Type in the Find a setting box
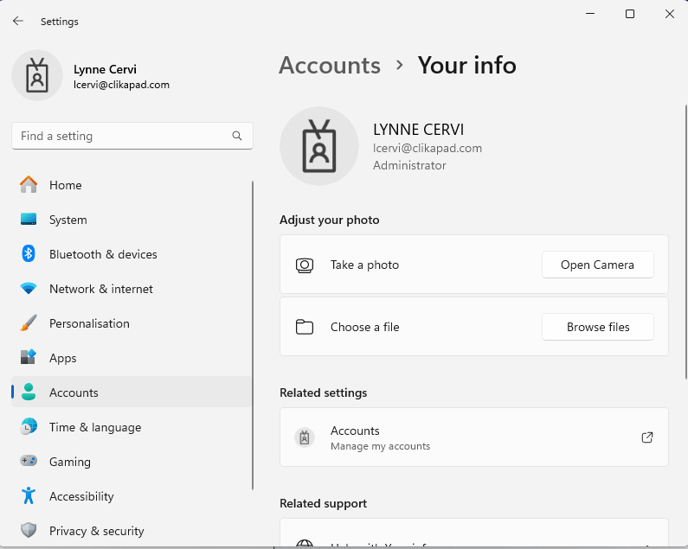The height and width of the screenshot is (549, 688). [120, 136]
